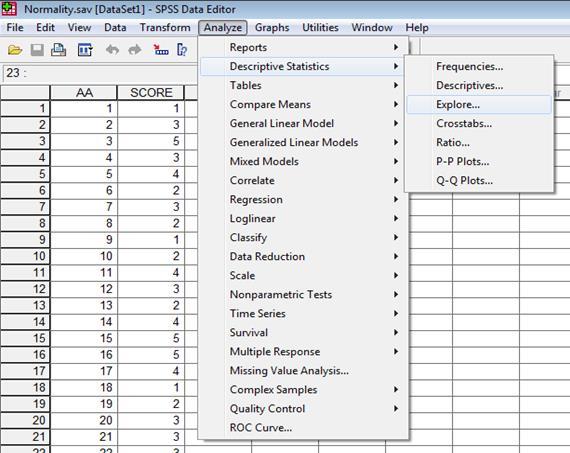Click the Print icon in toolbar

click(x=59, y=49)
